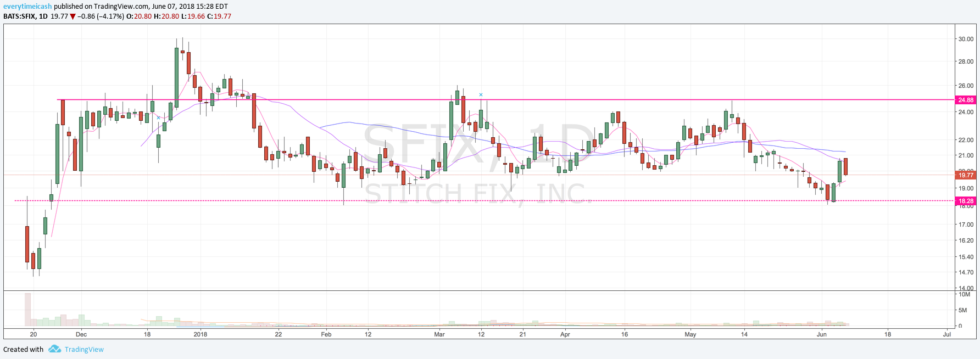
Task: Click the 17.00 price axis value
Action: tap(966, 225)
